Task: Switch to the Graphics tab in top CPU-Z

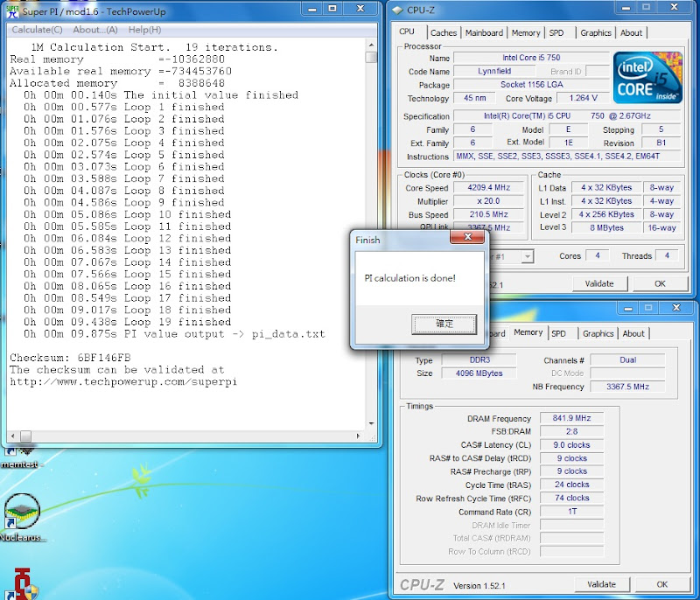Action: click(596, 33)
